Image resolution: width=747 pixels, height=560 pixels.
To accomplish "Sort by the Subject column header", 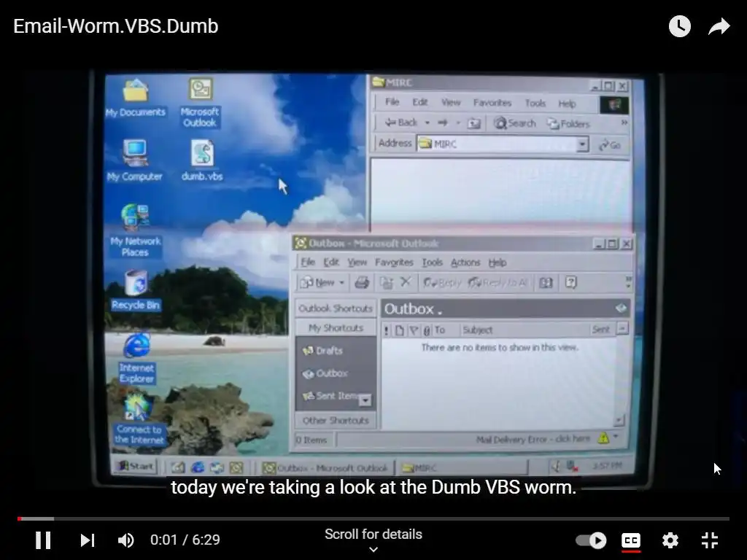I will [524, 330].
